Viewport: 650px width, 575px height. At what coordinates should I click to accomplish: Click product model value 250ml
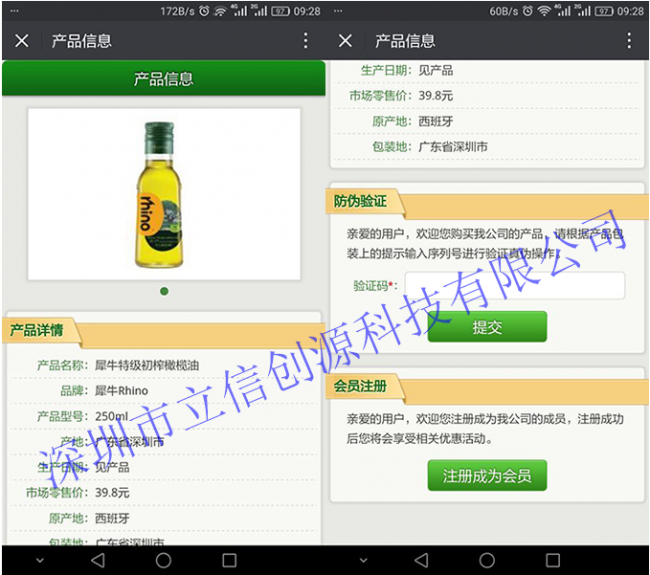[112, 416]
